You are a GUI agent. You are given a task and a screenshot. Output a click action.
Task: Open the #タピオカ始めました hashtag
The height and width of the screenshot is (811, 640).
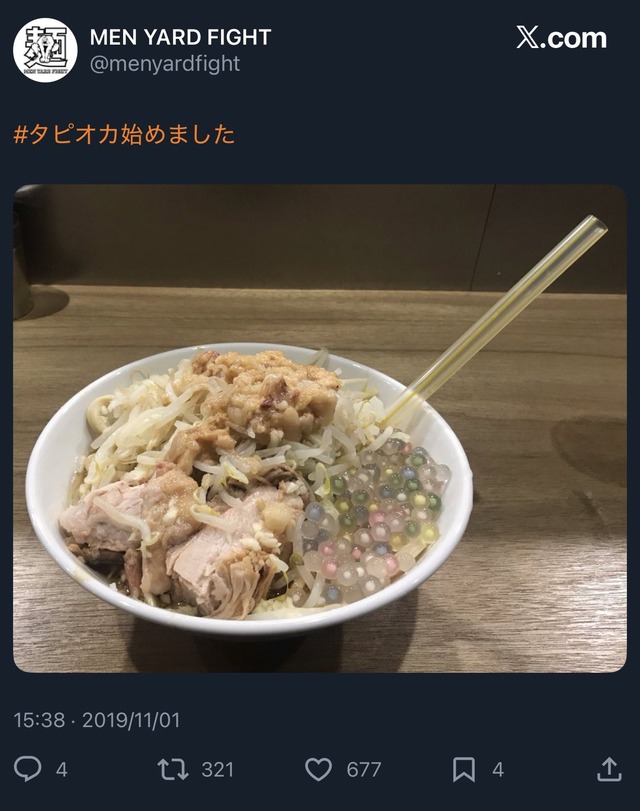point(124,134)
